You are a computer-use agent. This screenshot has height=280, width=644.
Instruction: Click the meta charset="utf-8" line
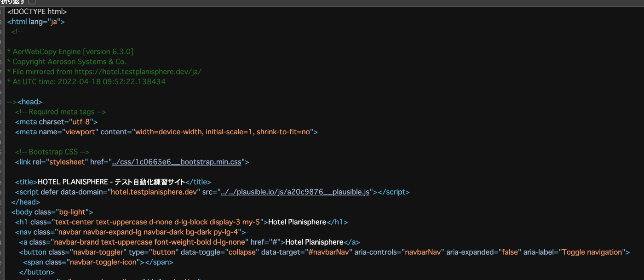tap(57, 122)
